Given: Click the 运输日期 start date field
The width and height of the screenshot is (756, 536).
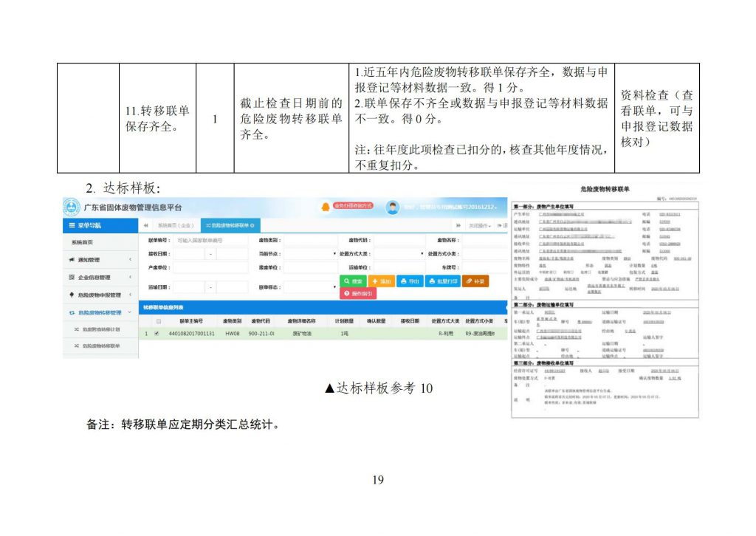Looking at the screenshot, I should [189, 287].
